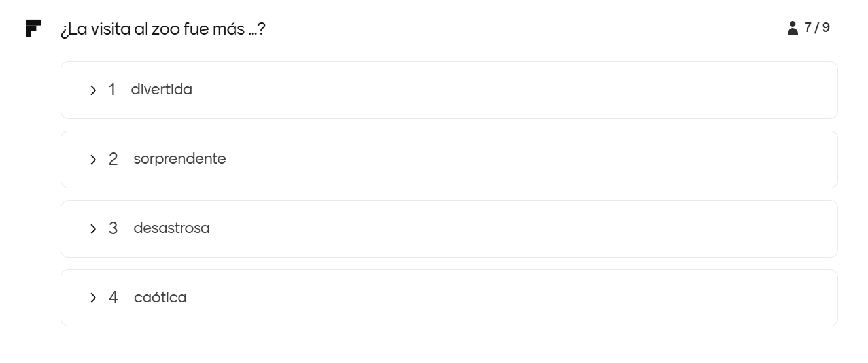Click the number 2 rank label
The width and height of the screenshot is (868, 363).
[113, 160]
